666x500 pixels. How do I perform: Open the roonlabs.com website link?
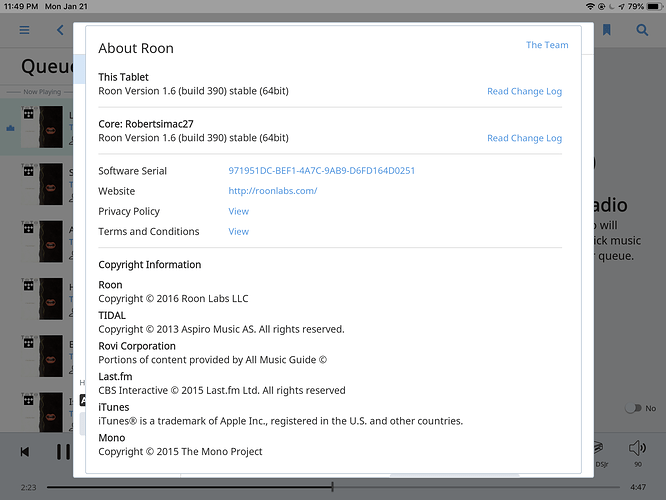point(273,191)
